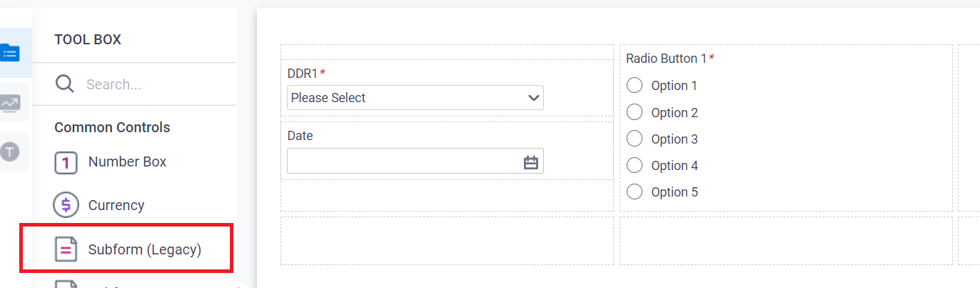Select the Option 1 radio button
This screenshot has height=288, width=980.
click(x=635, y=86)
